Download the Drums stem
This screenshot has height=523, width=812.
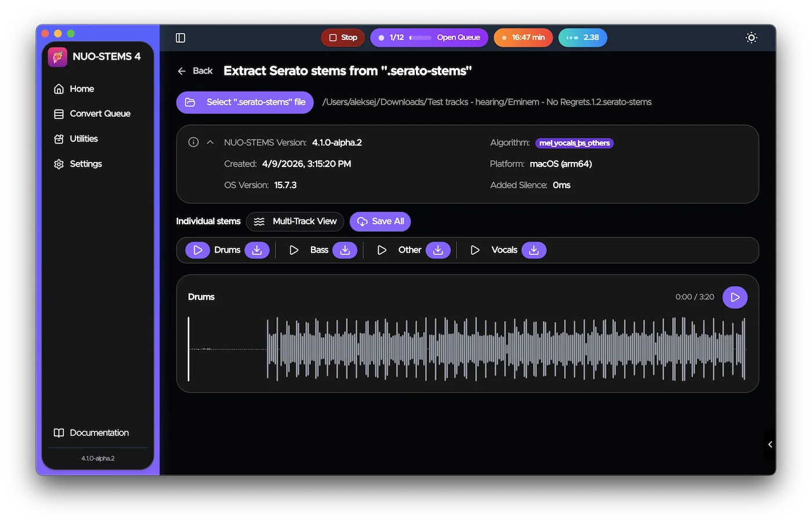pyautogui.click(x=257, y=250)
